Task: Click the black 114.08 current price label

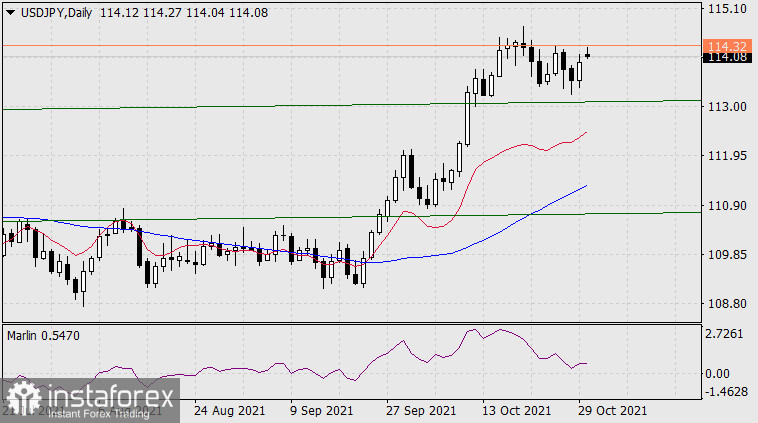Action: (727, 57)
